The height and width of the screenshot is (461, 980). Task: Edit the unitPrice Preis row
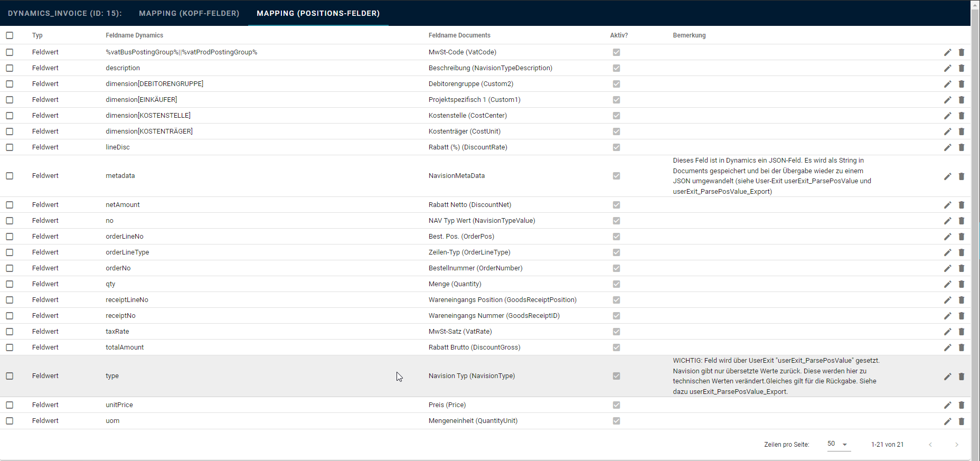pyautogui.click(x=948, y=405)
